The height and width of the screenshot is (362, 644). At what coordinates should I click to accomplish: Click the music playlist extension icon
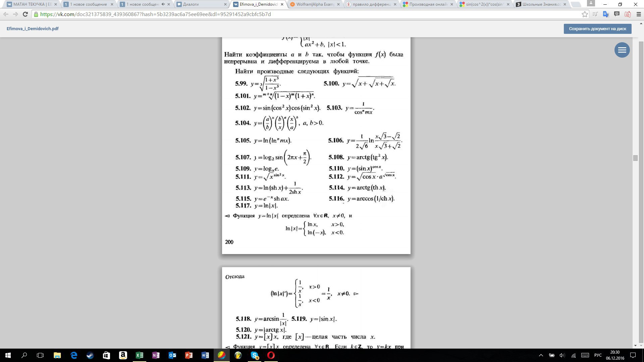pyautogui.click(x=595, y=14)
